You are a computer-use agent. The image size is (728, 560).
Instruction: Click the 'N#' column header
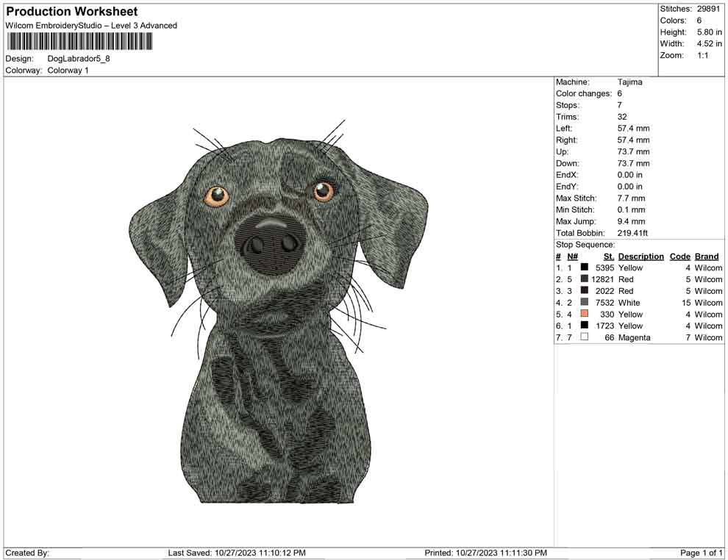pos(572,256)
